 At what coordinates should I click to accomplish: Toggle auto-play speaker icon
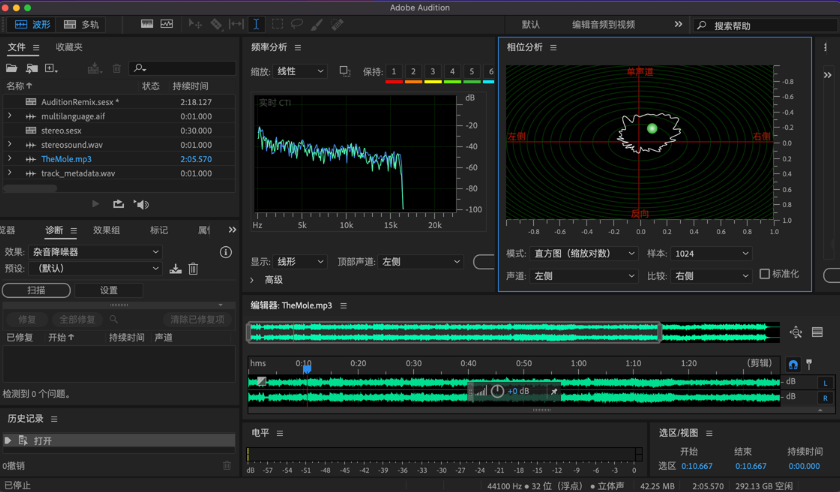[141, 204]
